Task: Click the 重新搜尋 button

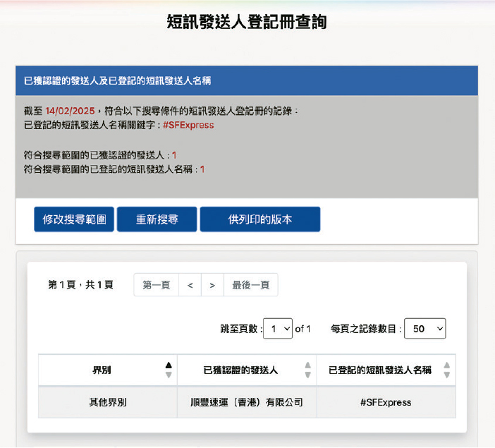Action: coord(157,219)
